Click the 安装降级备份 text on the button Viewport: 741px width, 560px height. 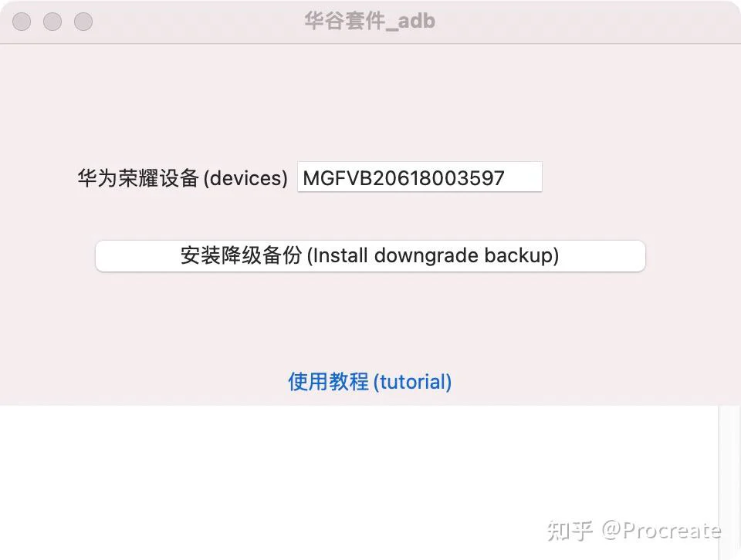pyautogui.click(x=241, y=255)
